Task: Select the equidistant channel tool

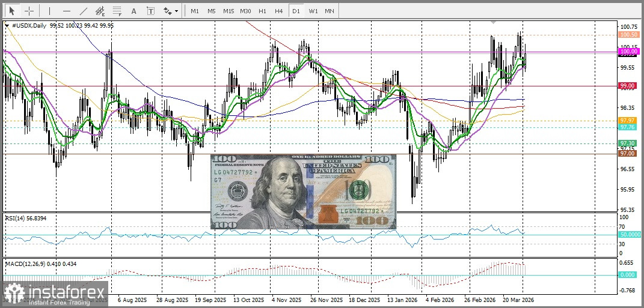Action: coord(100,11)
